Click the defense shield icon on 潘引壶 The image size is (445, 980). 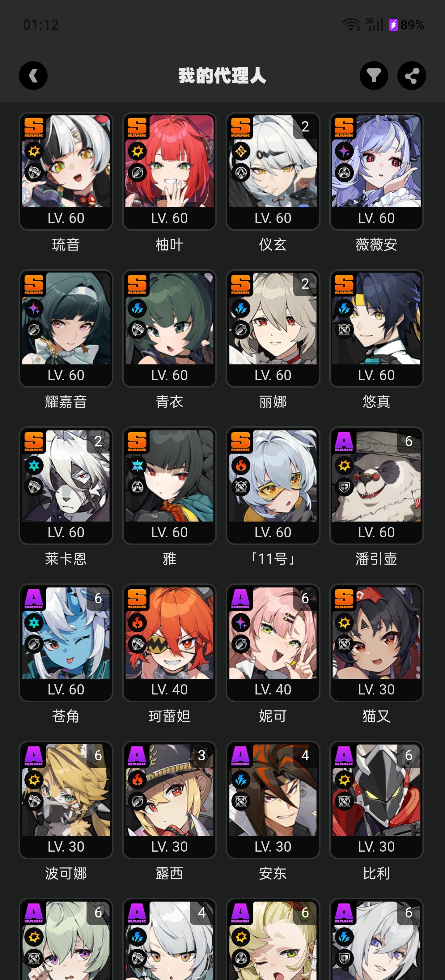tap(344, 487)
